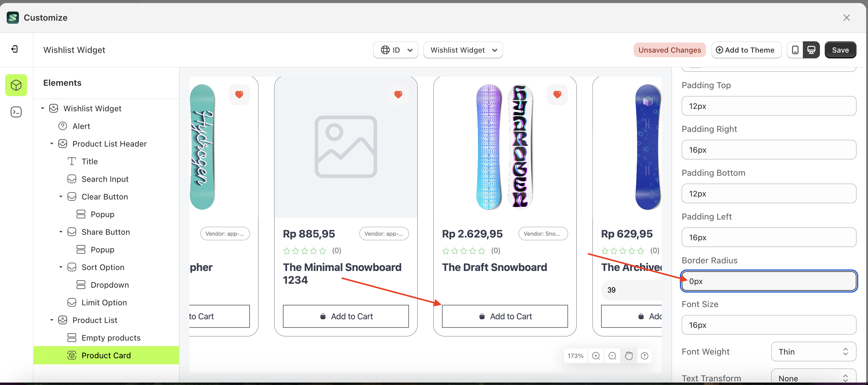Screen dimensions: 868x385
Task: Select Product Card in the Elements tree
Action: click(x=107, y=355)
